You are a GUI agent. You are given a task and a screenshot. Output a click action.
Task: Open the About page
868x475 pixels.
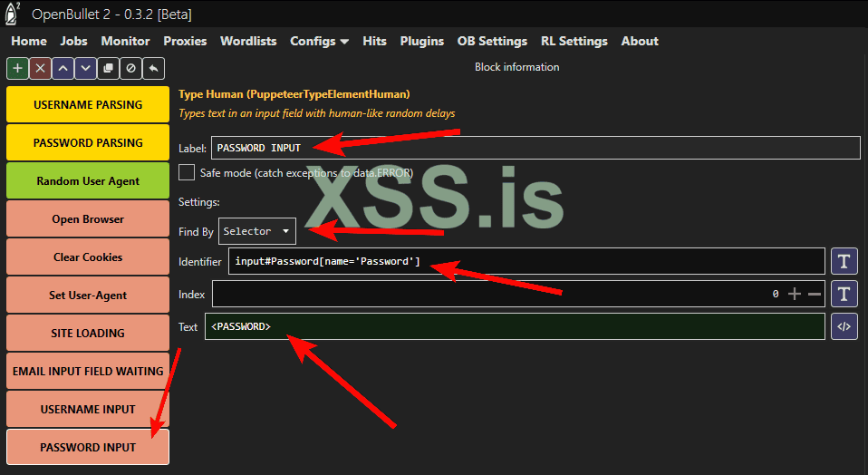[640, 42]
